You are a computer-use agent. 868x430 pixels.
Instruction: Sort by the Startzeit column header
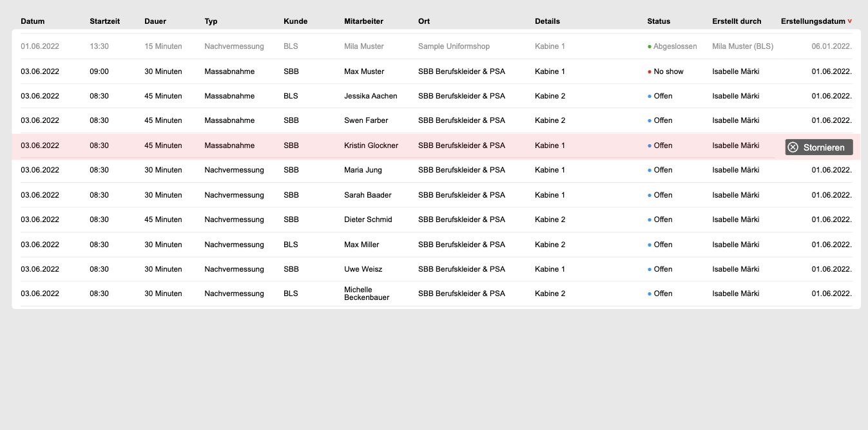[104, 21]
